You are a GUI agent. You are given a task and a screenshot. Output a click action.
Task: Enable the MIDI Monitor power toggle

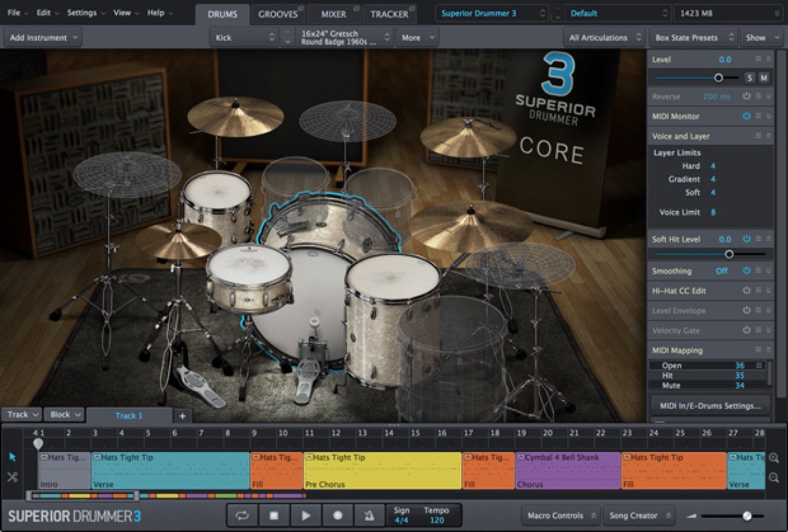(745, 116)
